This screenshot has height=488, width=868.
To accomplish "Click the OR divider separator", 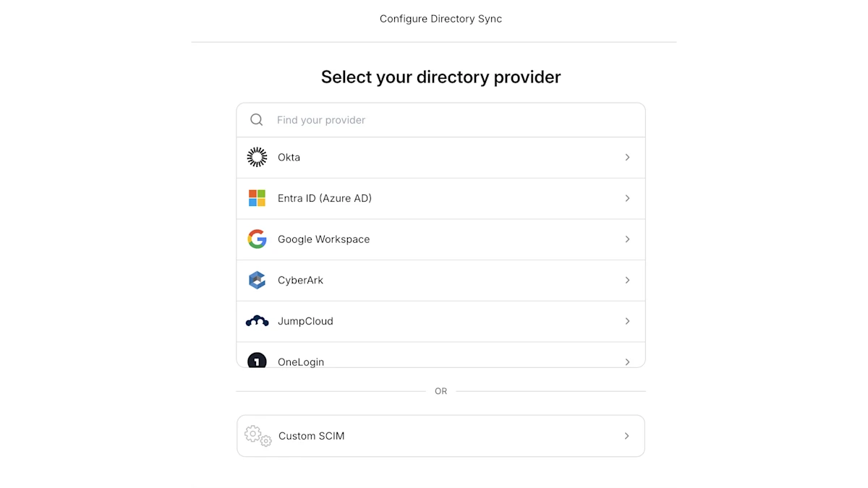I will pyautogui.click(x=441, y=390).
